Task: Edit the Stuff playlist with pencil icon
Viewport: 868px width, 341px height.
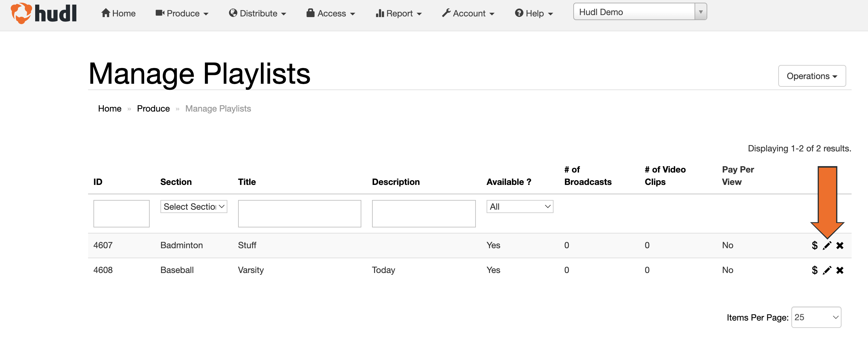Action: [827, 245]
